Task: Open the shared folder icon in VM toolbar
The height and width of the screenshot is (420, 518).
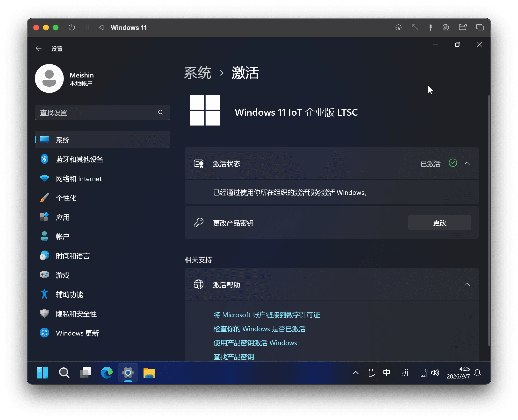Action: [x=463, y=27]
